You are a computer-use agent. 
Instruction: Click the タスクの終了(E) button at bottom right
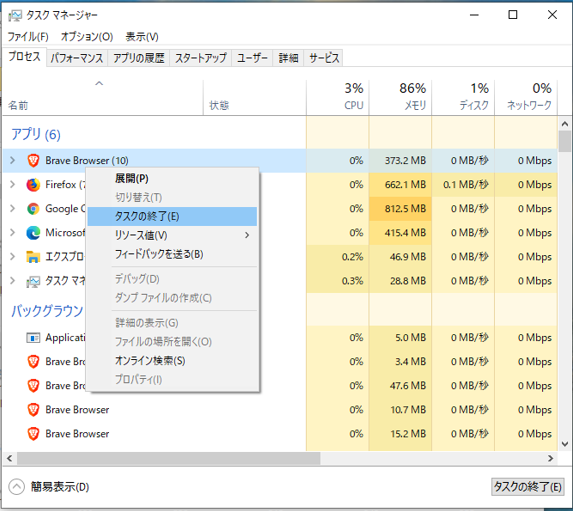tap(527, 487)
